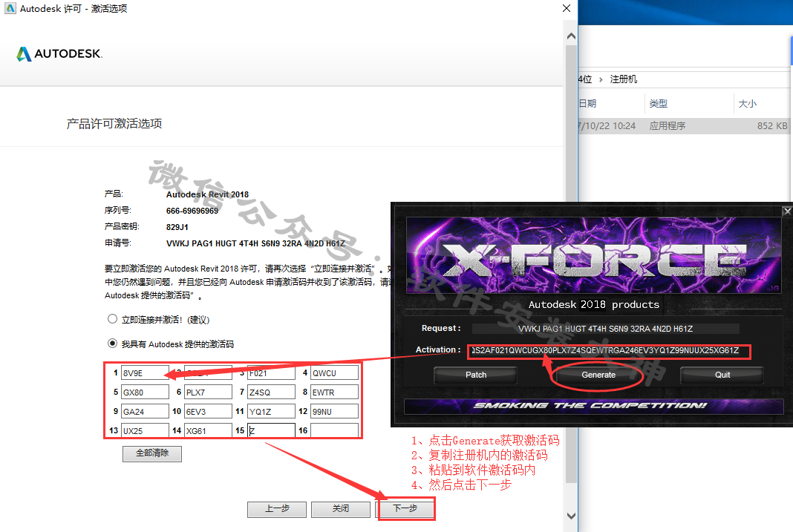Select 'I have an Autodesk activation code' radio button
Screen dimensions: 793x532
pos(112,343)
